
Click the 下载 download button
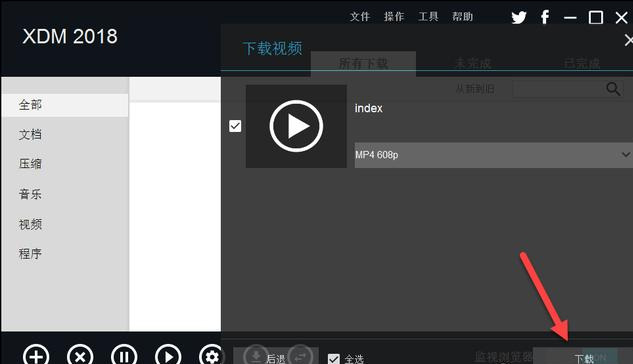click(x=583, y=356)
